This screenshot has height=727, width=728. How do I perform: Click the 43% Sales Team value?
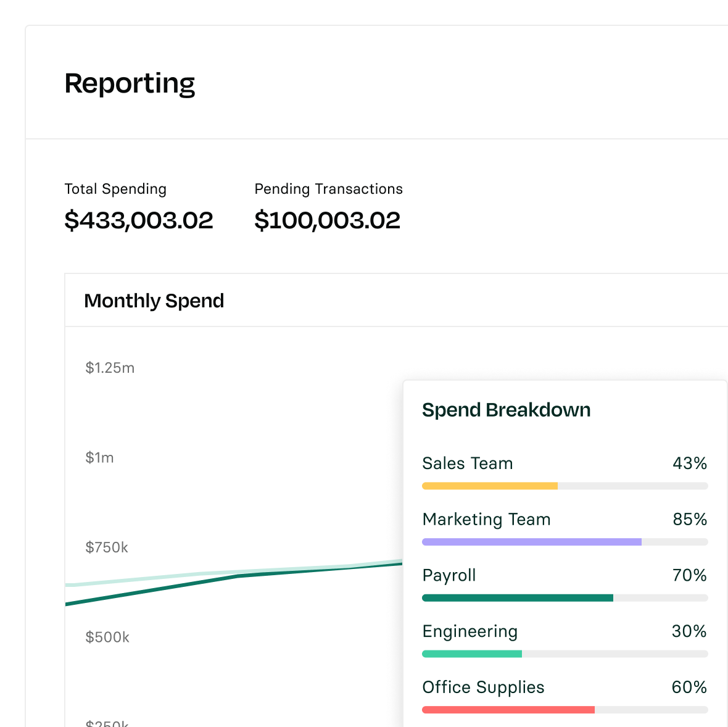pyautogui.click(x=690, y=463)
